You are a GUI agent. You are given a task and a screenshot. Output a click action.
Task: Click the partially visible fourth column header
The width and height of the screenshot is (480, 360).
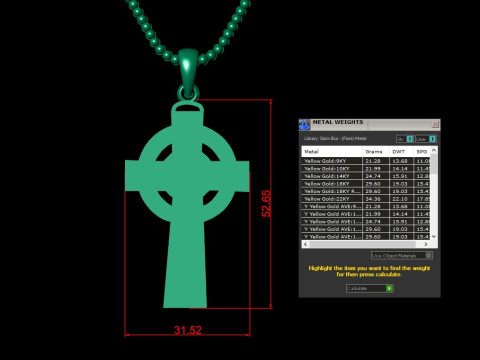pos(422,152)
